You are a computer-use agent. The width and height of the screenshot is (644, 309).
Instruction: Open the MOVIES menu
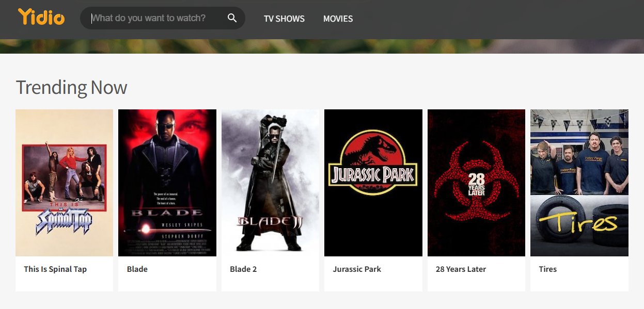click(x=338, y=19)
